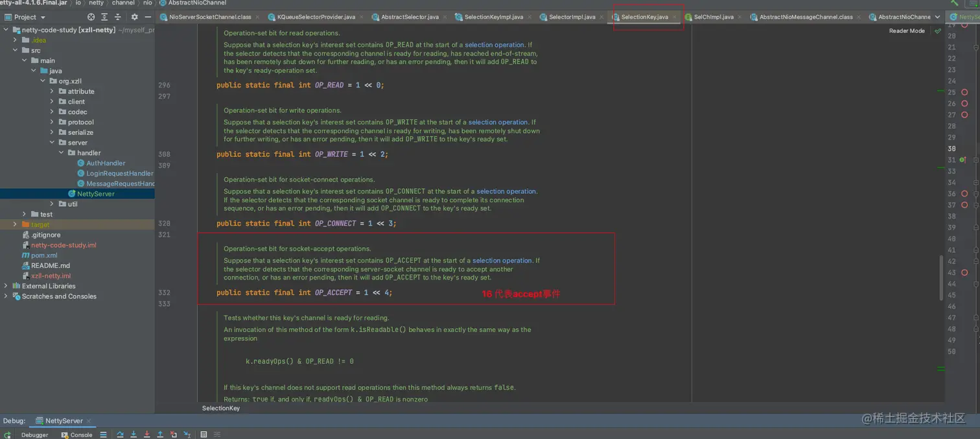Close the NioServerSocketChannel.class tab
This screenshot has height=439, width=980.
point(257,17)
